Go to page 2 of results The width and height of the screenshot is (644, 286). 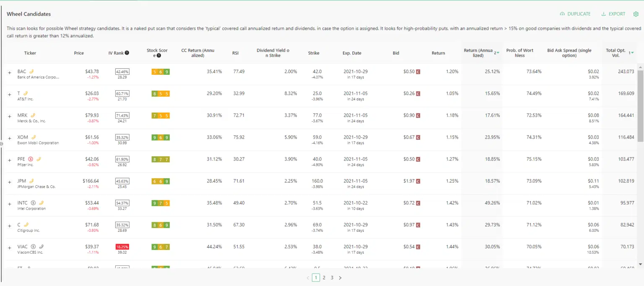(324, 278)
